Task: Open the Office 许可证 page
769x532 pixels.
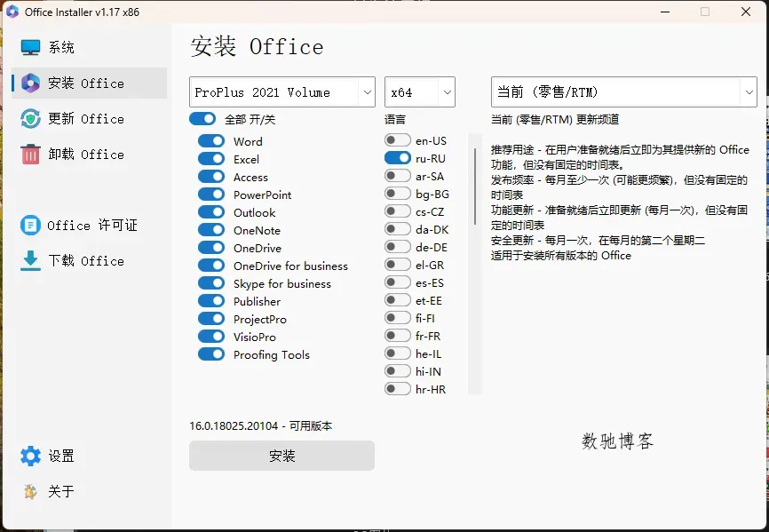Action: tap(90, 225)
